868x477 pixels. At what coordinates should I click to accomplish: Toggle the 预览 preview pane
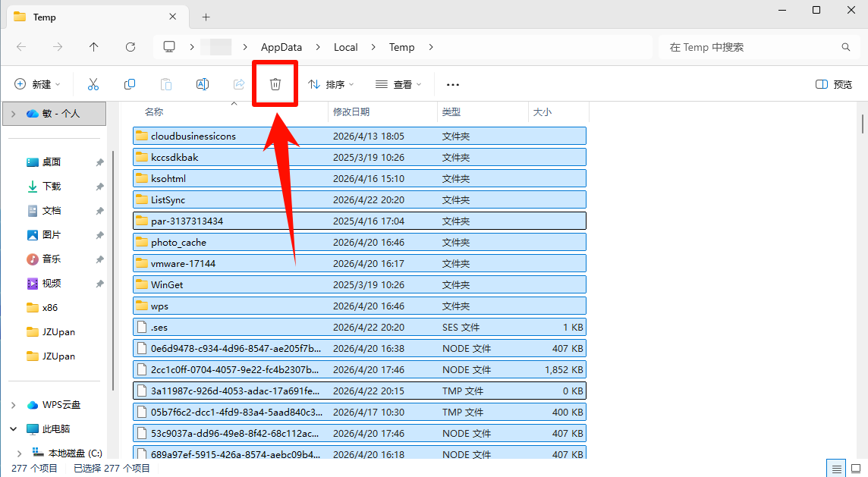pyautogui.click(x=834, y=84)
